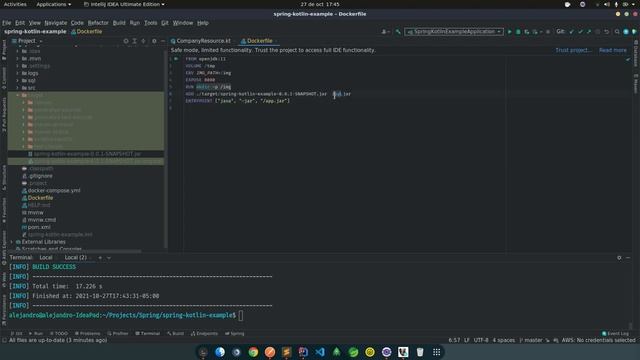
Task: Open the Event Log button
Action: point(616,333)
